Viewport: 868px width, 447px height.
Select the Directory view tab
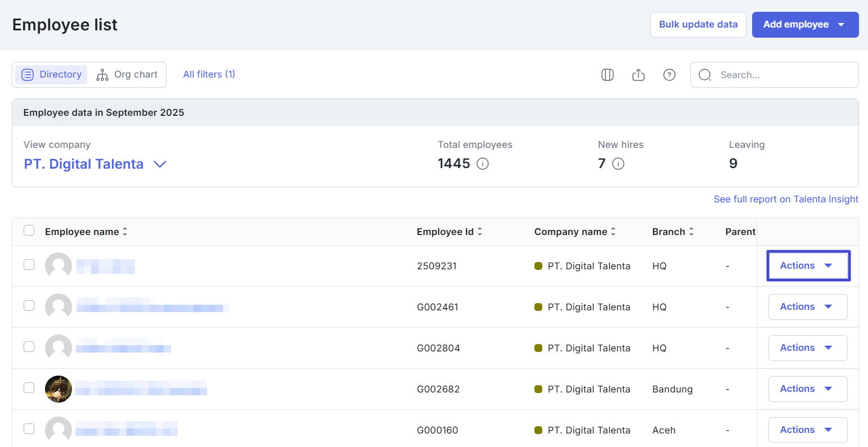tap(52, 75)
